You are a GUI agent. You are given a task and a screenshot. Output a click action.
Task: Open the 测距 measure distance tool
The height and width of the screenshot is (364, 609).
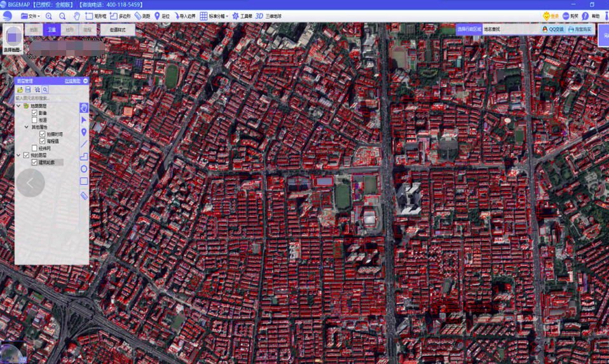tap(142, 16)
